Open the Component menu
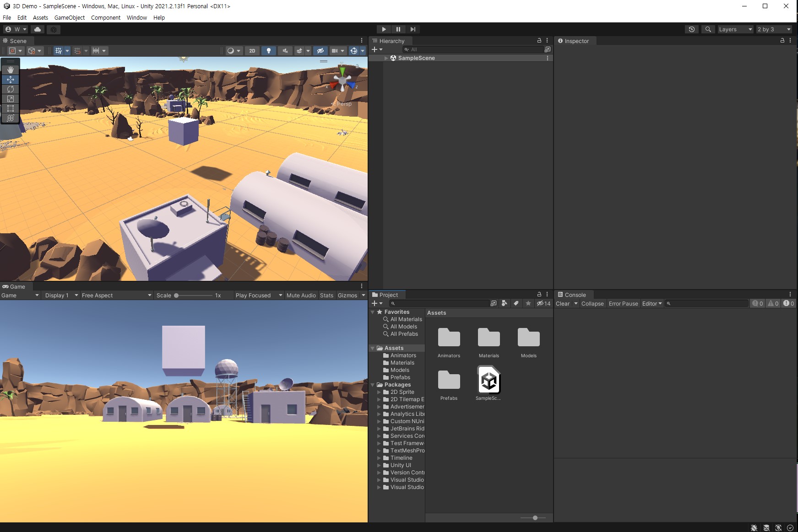This screenshot has height=532, width=798. [106, 17]
